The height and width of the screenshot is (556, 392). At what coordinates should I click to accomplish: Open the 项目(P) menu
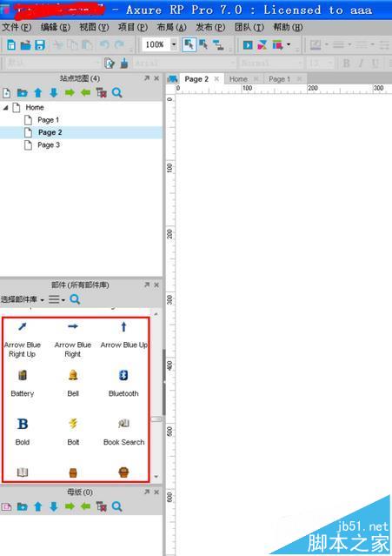click(133, 27)
